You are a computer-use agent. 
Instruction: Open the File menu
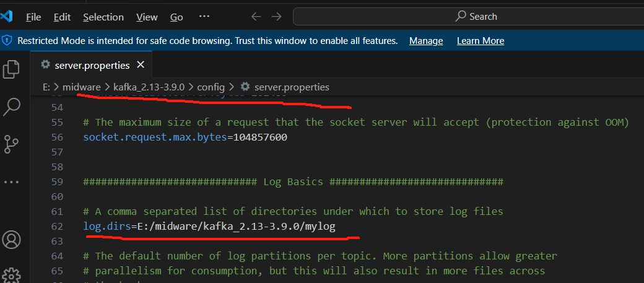[33, 17]
